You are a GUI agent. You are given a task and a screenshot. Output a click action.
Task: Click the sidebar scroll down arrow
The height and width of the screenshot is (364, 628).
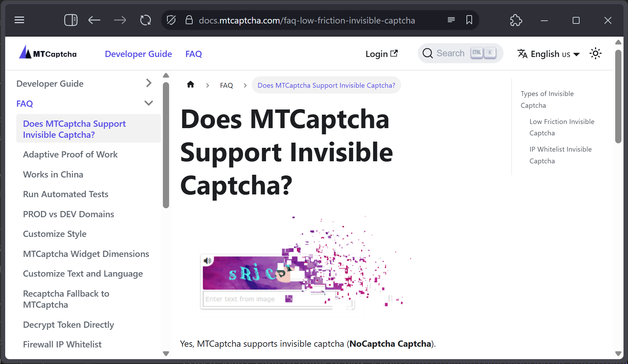tap(166, 353)
